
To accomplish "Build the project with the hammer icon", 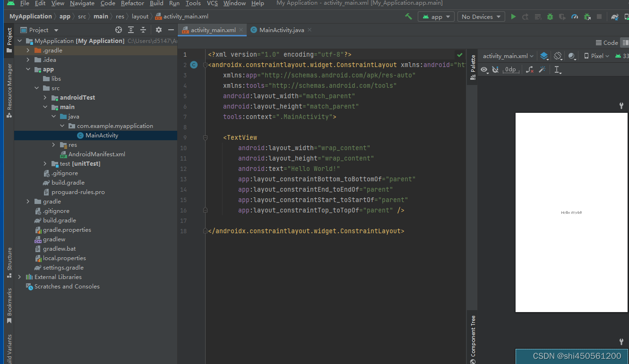I will (409, 17).
